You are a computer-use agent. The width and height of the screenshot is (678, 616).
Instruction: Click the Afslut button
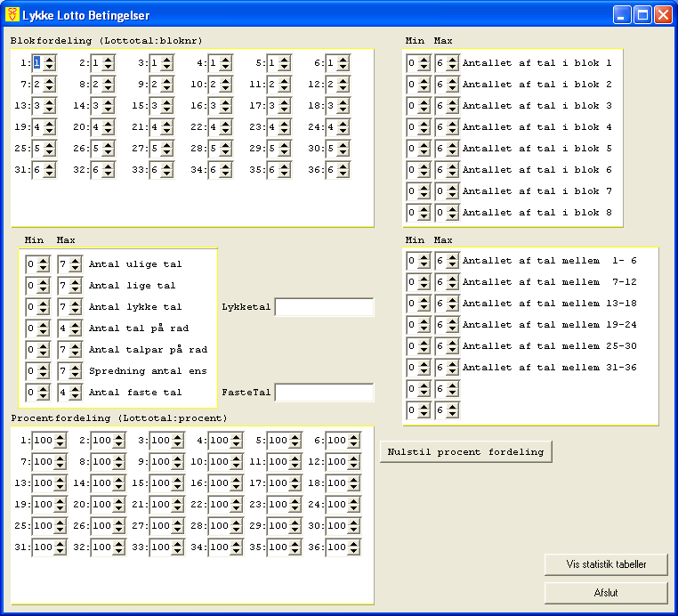pos(605,593)
